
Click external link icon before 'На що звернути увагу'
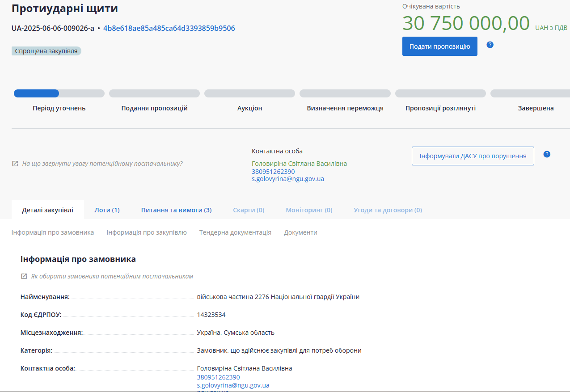tap(15, 164)
